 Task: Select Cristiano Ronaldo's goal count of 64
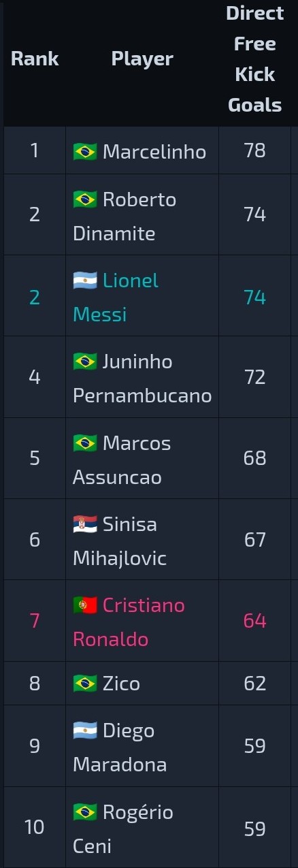tap(255, 621)
